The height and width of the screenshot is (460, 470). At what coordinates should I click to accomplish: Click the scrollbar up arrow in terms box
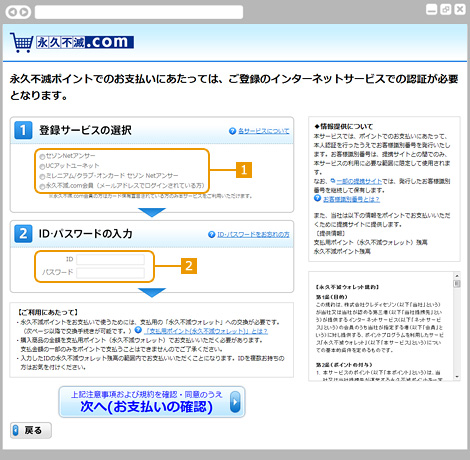(457, 276)
